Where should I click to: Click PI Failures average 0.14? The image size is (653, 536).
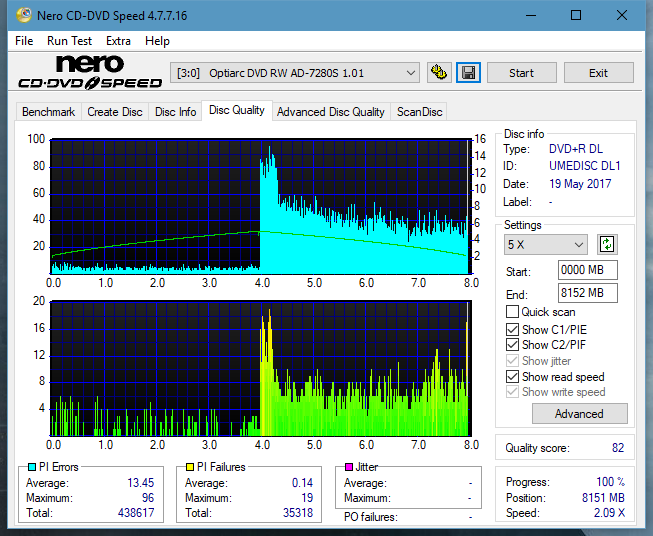pos(302,482)
